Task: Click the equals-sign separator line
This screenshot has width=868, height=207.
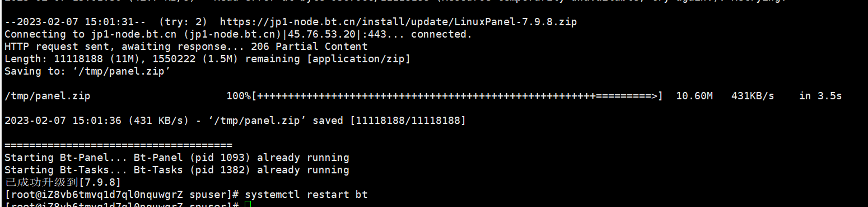Action: click(118, 145)
